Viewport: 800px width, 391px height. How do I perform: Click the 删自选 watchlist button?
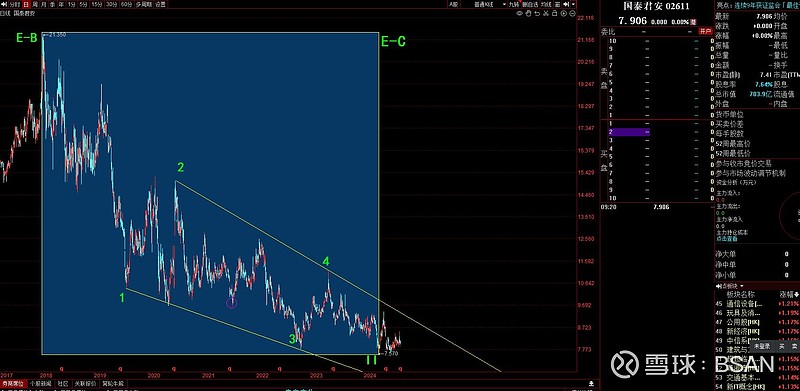tap(530, 4)
